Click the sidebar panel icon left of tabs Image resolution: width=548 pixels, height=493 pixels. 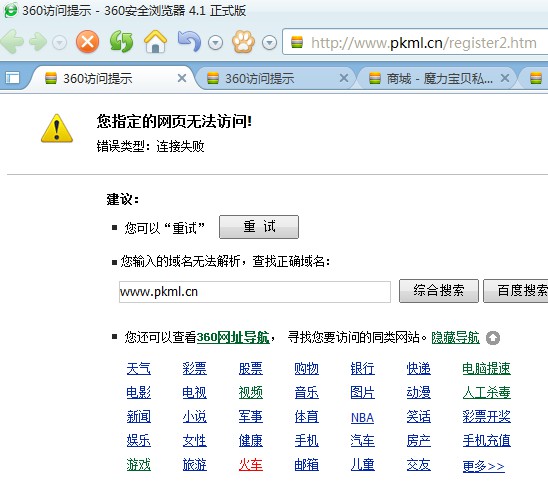pyautogui.click(x=13, y=78)
